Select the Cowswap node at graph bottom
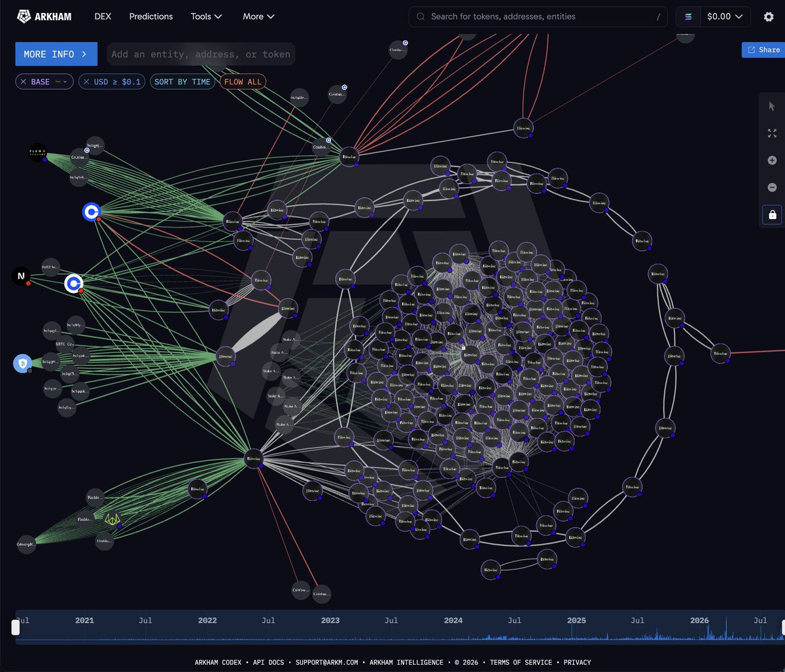 pyautogui.click(x=300, y=590)
